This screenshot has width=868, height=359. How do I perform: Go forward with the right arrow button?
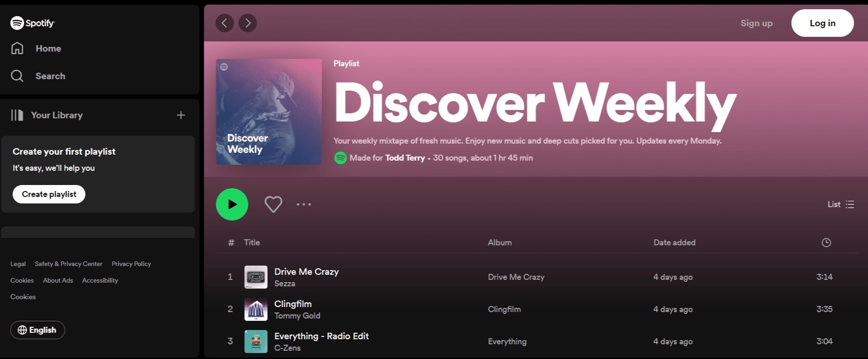pyautogui.click(x=248, y=23)
